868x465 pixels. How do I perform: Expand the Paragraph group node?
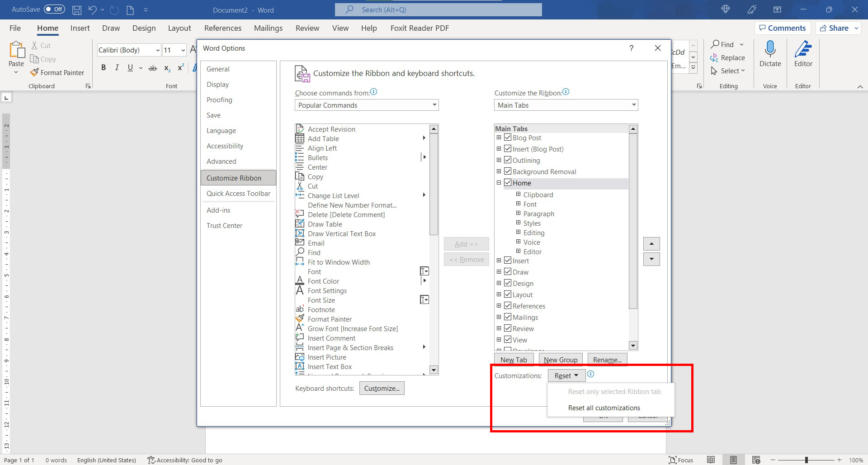pyautogui.click(x=519, y=213)
